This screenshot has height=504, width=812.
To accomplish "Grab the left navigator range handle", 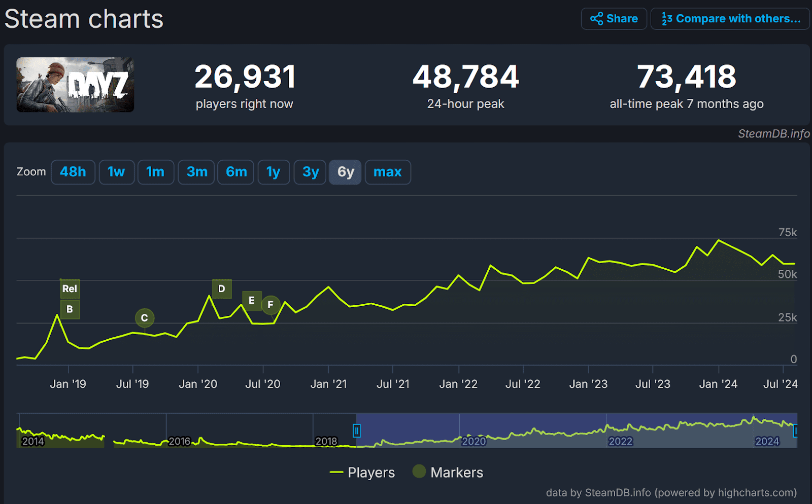I will click(x=357, y=431).
